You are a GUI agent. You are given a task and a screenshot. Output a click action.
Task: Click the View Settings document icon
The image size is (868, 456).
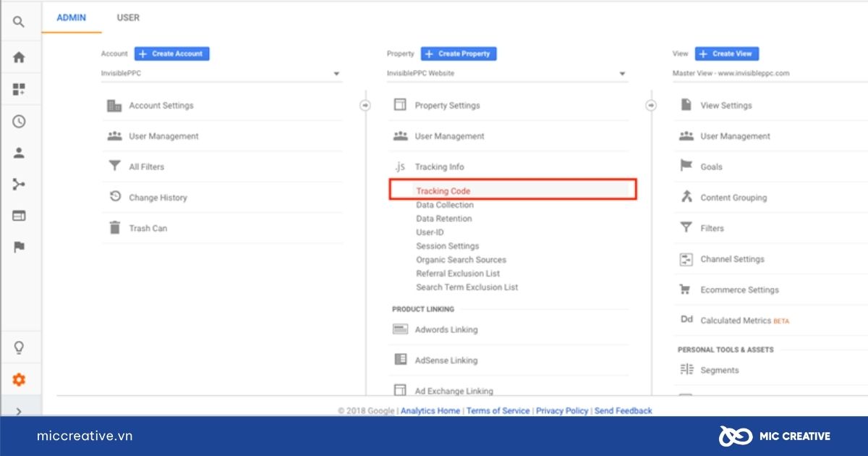point(686,105)
